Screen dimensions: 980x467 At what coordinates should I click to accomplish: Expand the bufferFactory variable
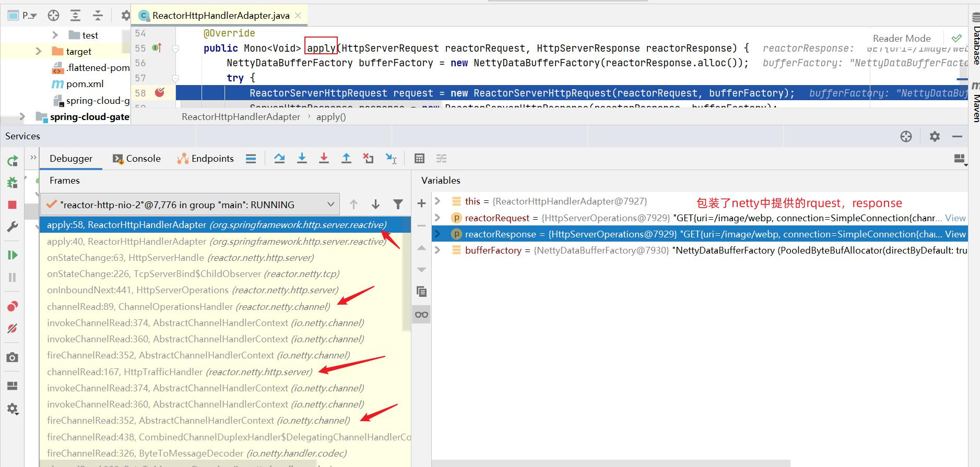(438, 250)
